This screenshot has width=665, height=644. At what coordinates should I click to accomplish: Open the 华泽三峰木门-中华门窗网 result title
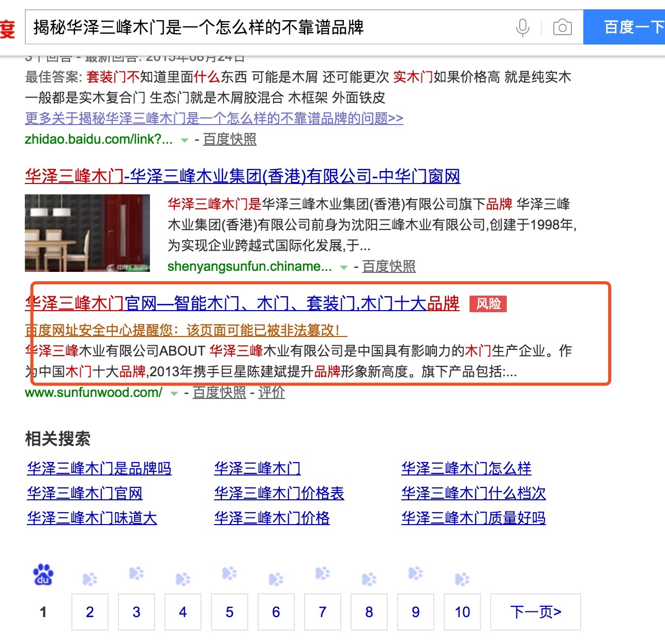pyautogui.click(x=243, y=176)
